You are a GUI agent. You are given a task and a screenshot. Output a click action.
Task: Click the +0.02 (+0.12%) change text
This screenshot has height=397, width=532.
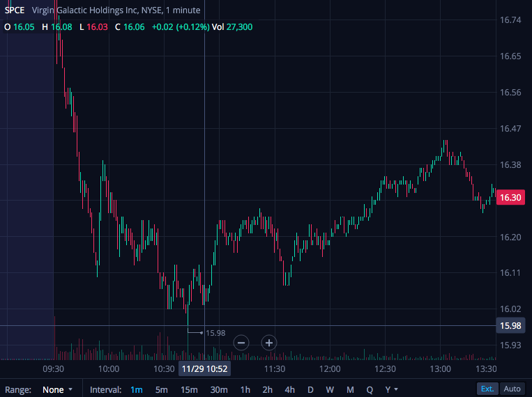click(181, 26)
